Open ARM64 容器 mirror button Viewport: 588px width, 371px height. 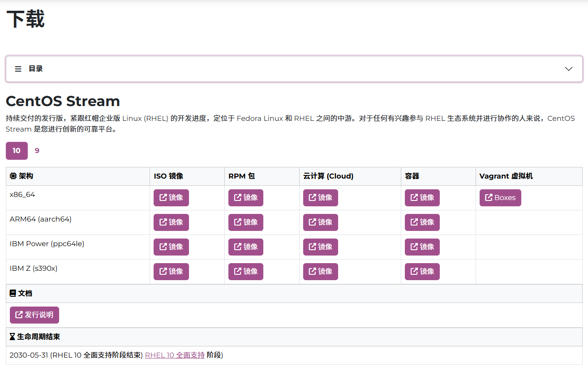pos(422,222)
